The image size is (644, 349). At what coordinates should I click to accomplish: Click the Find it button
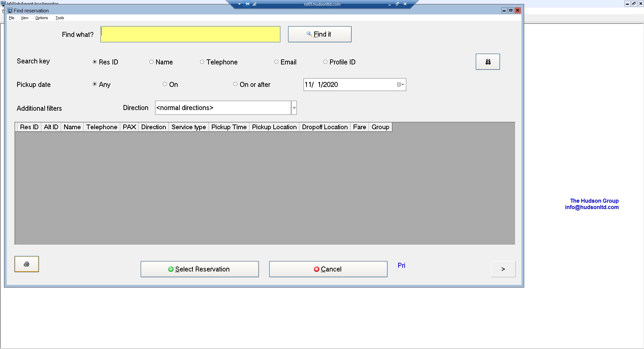[319, 34]
